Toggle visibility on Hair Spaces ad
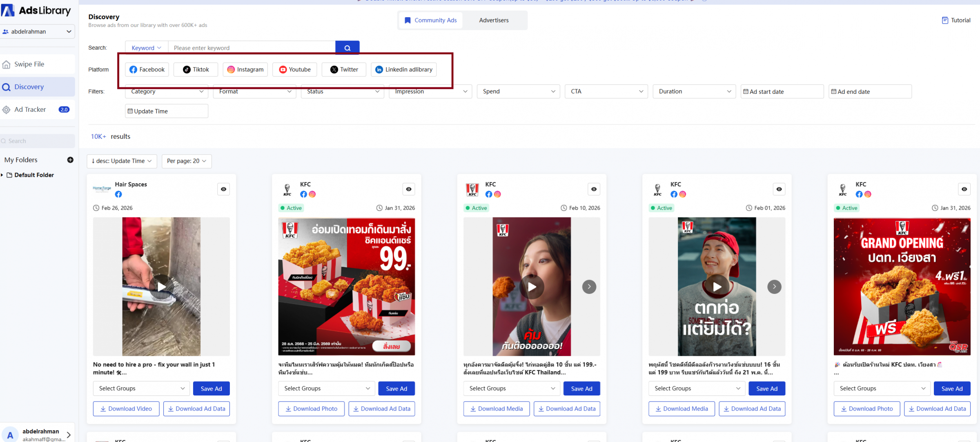This screenshot has height=442, width=980. tap(223, 189)
